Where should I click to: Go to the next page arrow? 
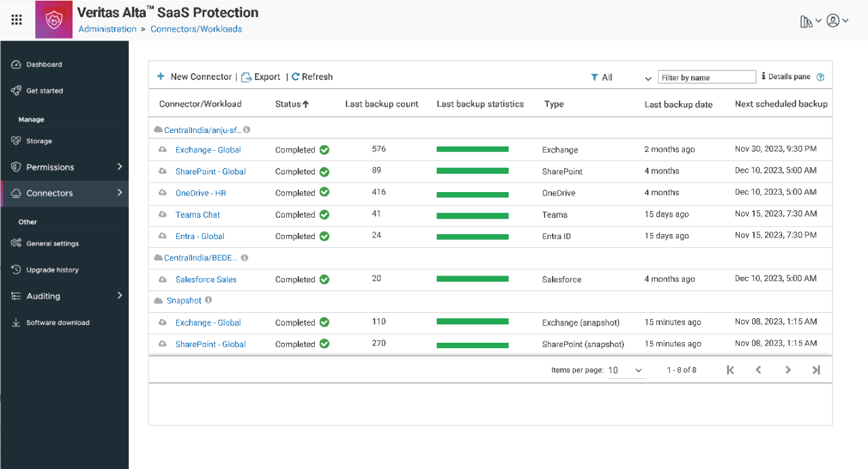click(x=787, y=370)
